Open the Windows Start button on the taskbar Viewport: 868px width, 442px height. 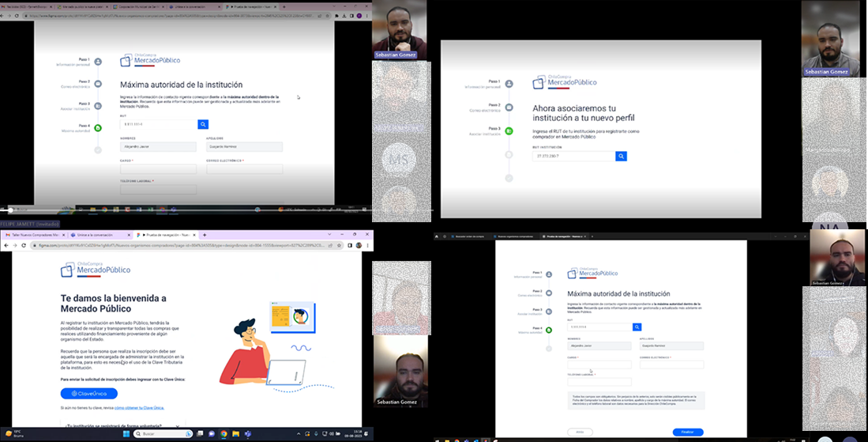coord(126,433)
